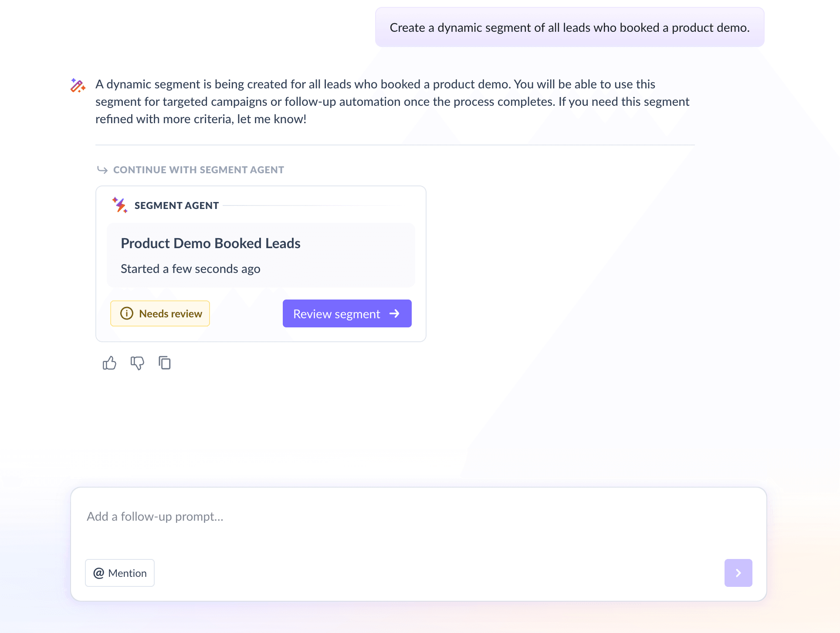This screenshot has width=840, height=633.
Task: Open the segment via Review segment
Action: [x=347, y=313]
